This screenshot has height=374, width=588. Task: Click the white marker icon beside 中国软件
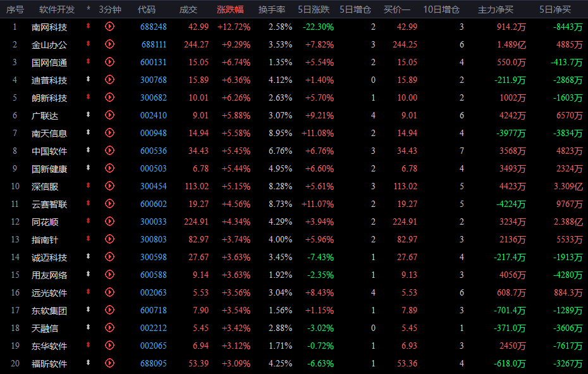pyautogui.click(x=88, y=150)
